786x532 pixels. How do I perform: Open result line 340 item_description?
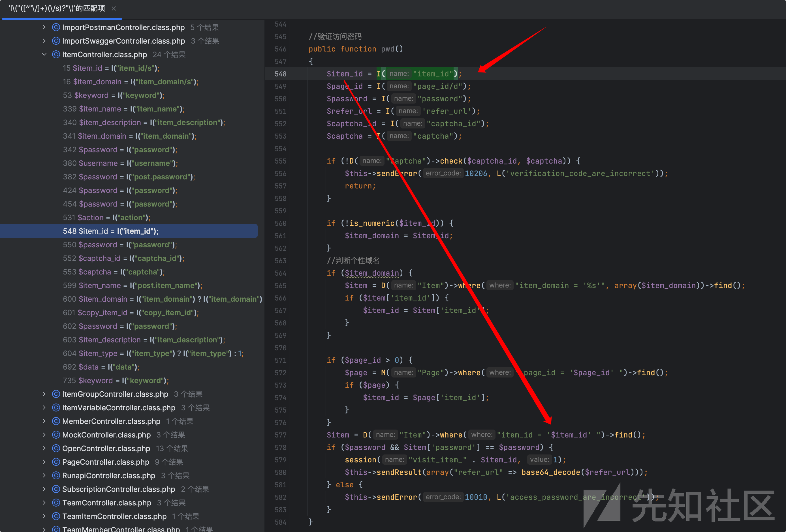coord(144,122)
